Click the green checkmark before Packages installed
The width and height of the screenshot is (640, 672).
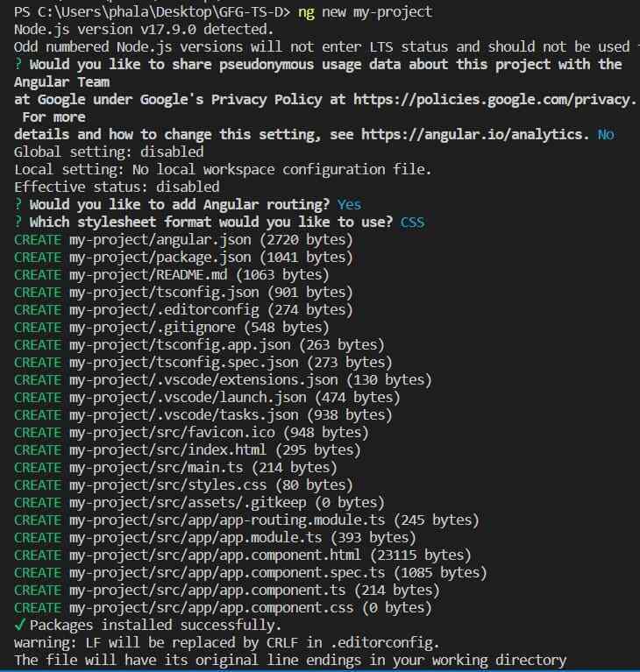coord(20,625)
